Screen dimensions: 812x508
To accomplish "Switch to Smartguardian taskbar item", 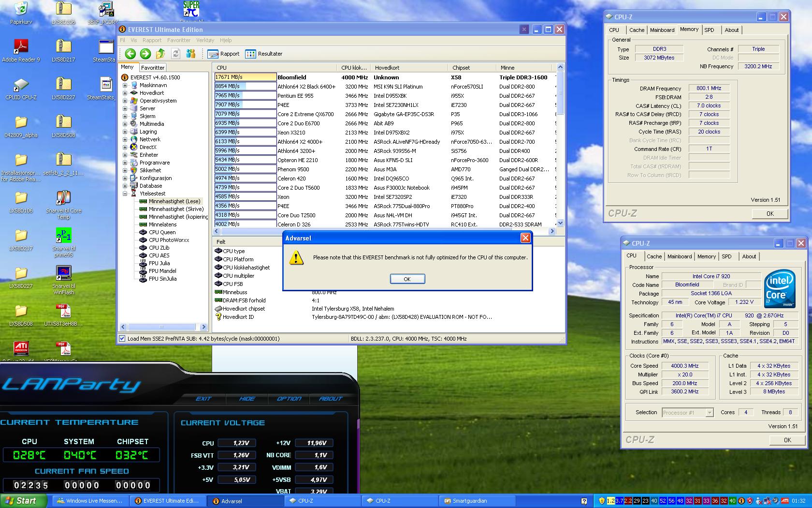I will click(477, 501).
